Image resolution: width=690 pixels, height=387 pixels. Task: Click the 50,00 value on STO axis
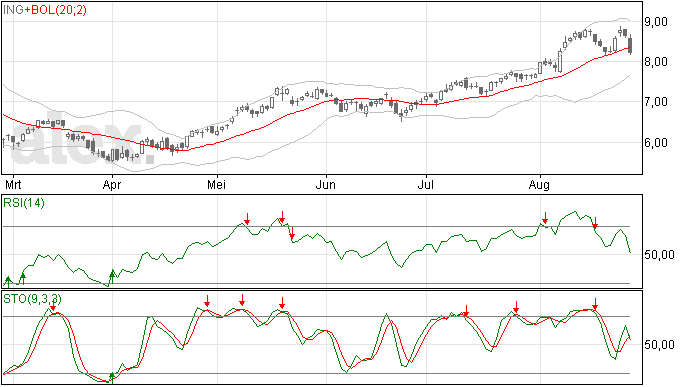(659, 345)
